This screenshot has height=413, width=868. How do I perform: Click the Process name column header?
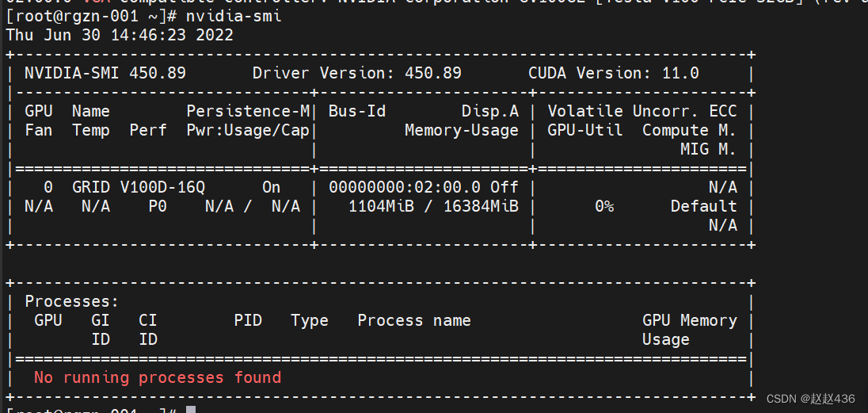coord(413,320)
